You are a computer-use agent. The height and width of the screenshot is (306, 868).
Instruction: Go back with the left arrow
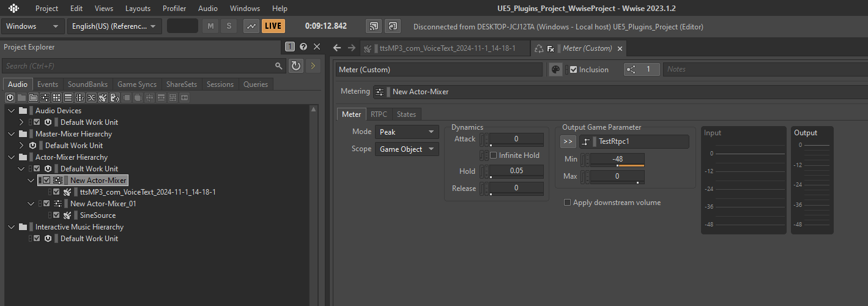point(336,48)
